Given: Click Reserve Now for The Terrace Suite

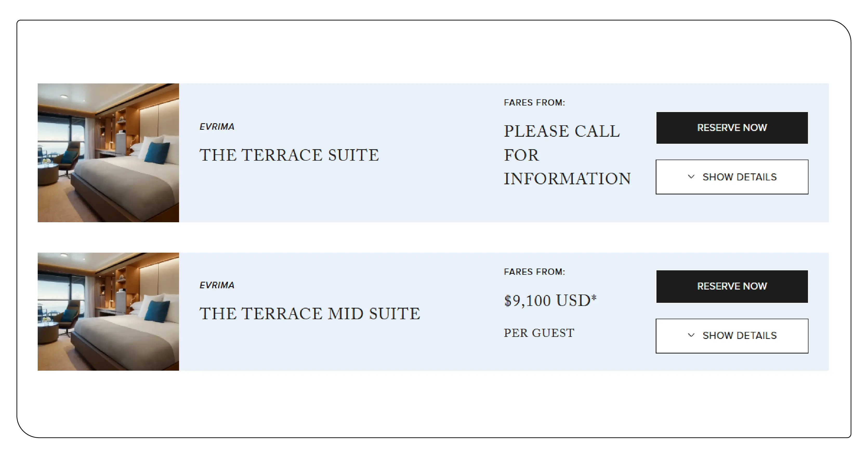Looking at the screenshot, I should [731, 128].
